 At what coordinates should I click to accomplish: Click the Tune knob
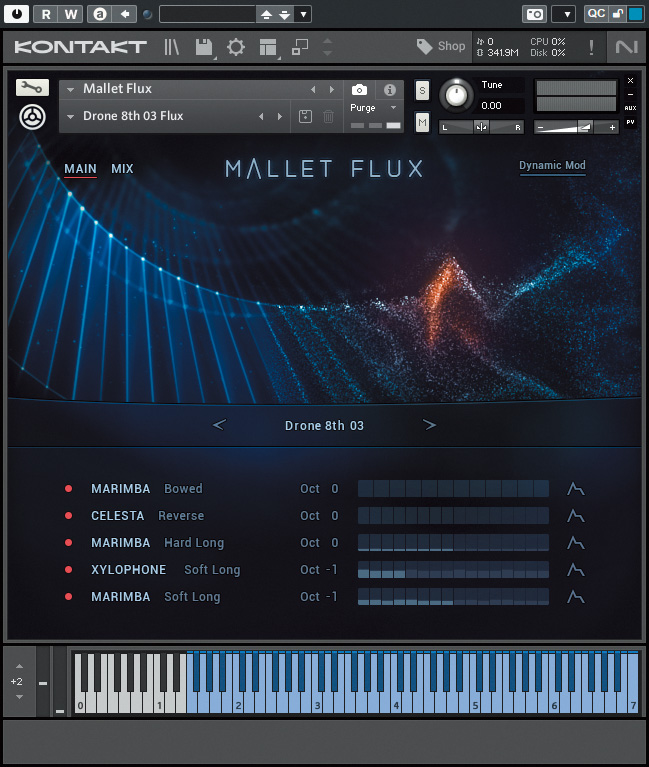[456, 95]
